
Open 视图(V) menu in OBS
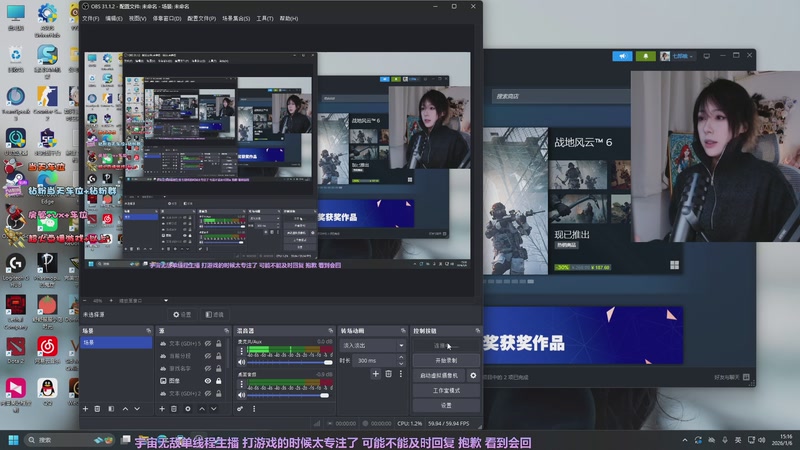[x=137, y=18]
